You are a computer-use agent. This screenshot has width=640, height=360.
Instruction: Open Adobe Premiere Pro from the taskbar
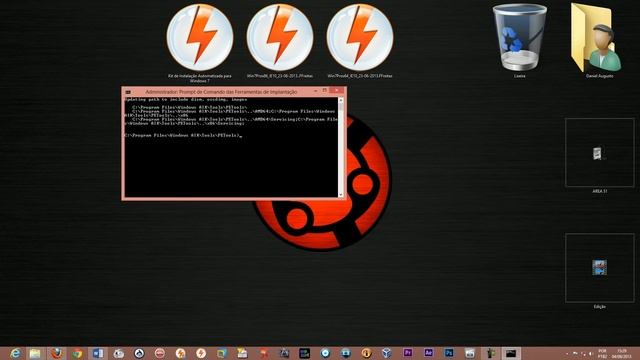(407, 353)
